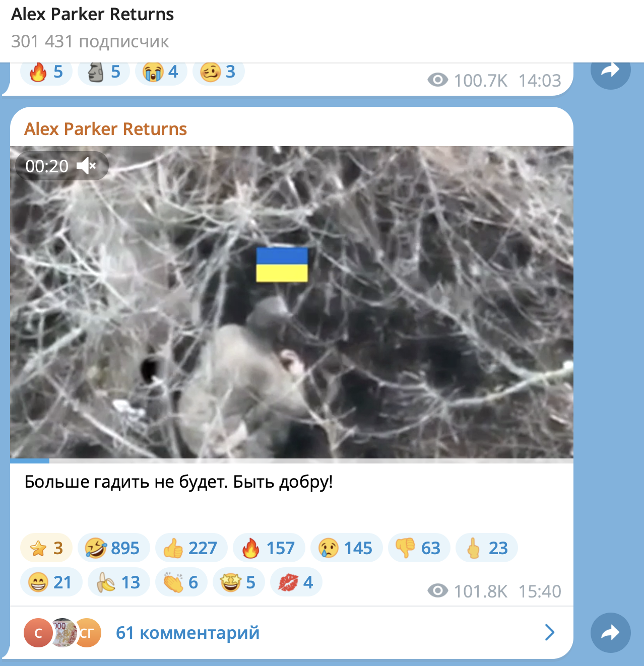
Task: Click the kiss mark reaction with 4
Action: [x=296, y=582]
